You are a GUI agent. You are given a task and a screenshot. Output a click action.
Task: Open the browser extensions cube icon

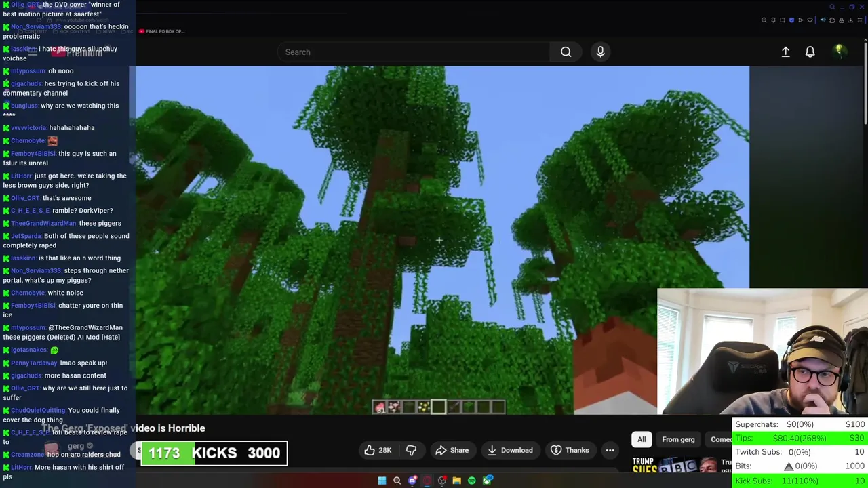[832, 20]
